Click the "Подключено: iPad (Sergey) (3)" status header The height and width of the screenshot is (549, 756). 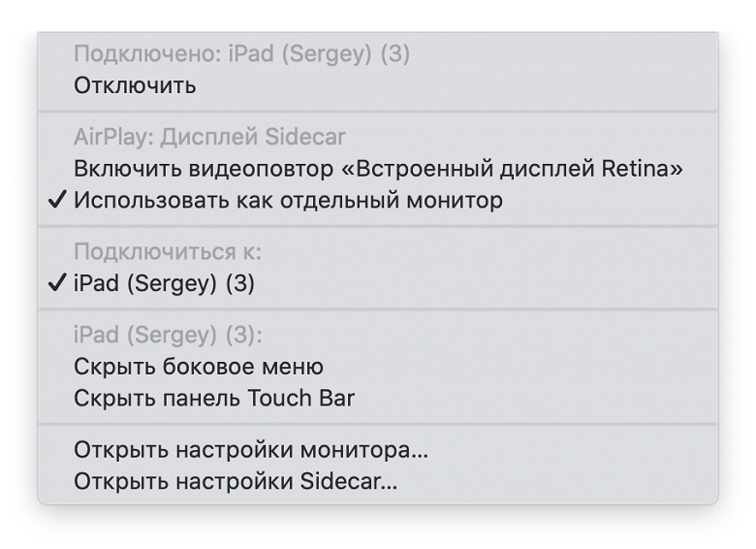tap(241, 54)
